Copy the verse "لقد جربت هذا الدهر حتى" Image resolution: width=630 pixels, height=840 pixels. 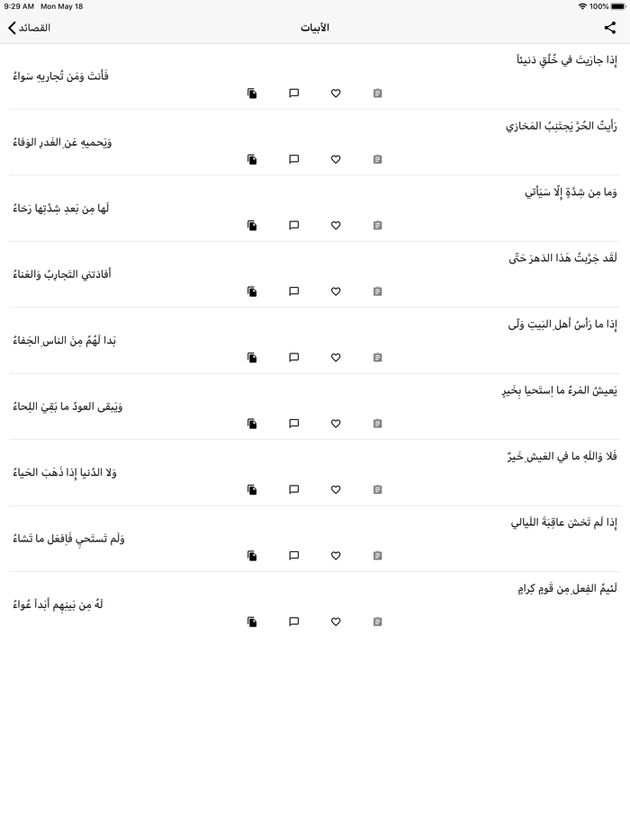point(253,291)
